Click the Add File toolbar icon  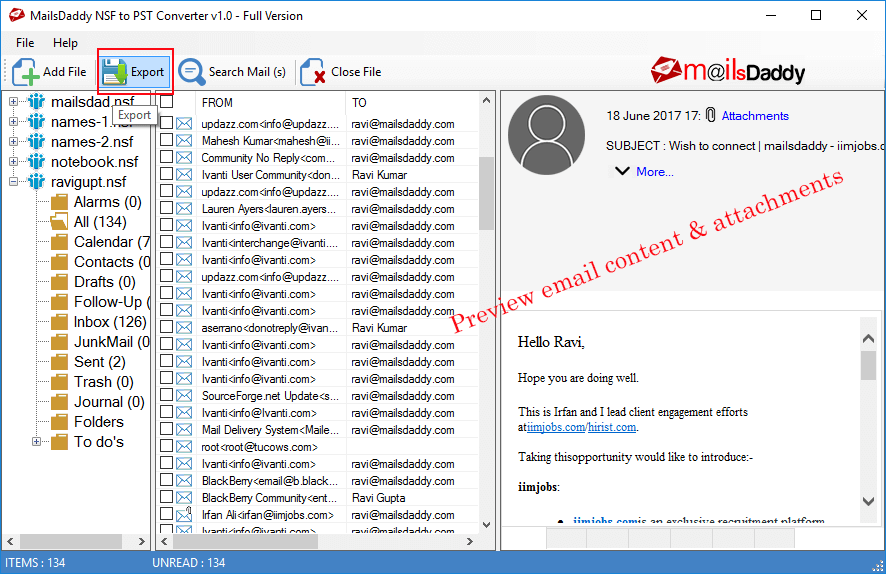[x=25, y=72]
